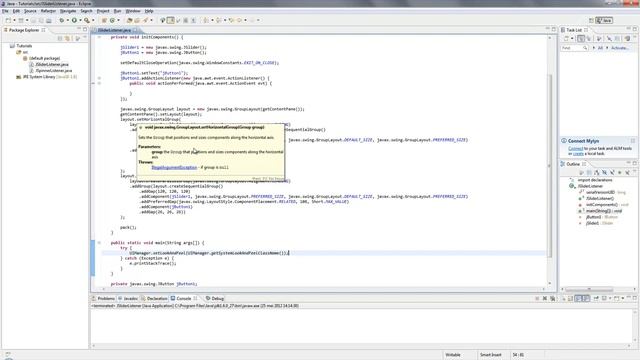Open the Navigate menu
This screenshot has width=640, height=360.
point(68,11)
